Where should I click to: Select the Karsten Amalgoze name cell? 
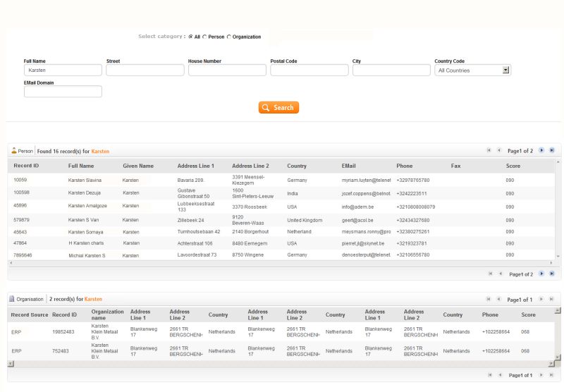(87, 206)
